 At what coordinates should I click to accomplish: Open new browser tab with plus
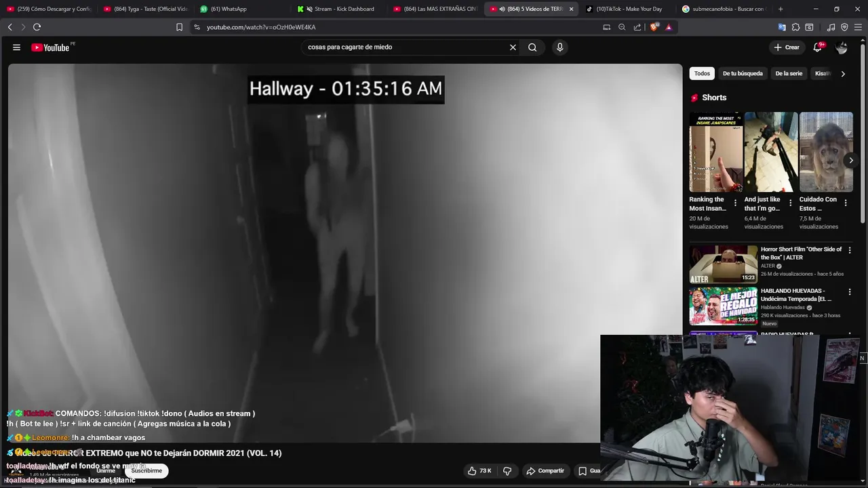click(x=781, y=9)
